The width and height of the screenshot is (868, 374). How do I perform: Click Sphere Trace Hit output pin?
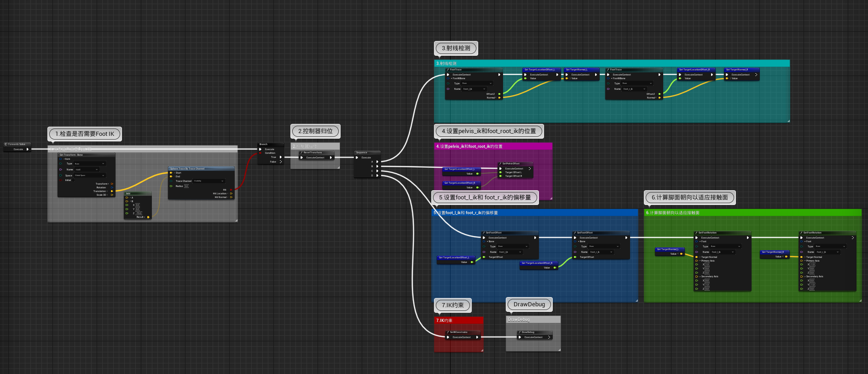[231, 190]
